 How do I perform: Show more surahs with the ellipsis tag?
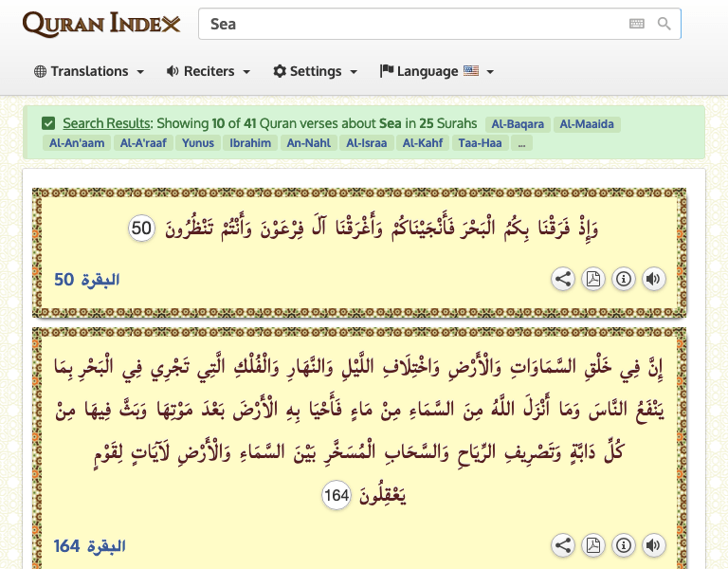pyautogui.click(x=522, y=143)
